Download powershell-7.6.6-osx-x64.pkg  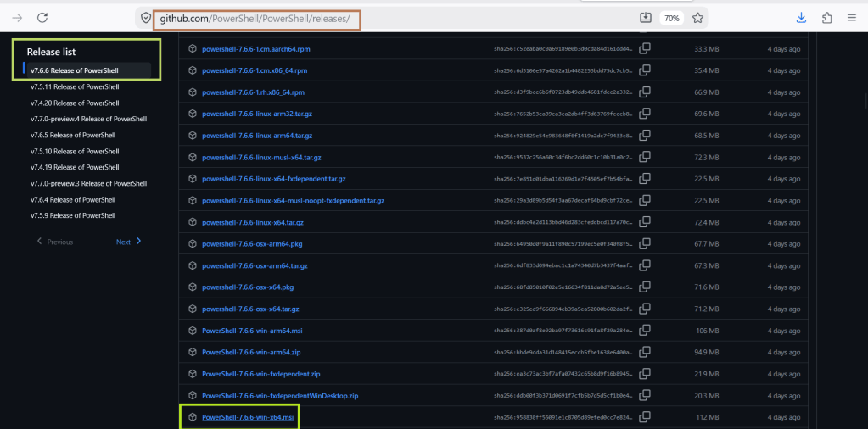click(x=248, y=287)
